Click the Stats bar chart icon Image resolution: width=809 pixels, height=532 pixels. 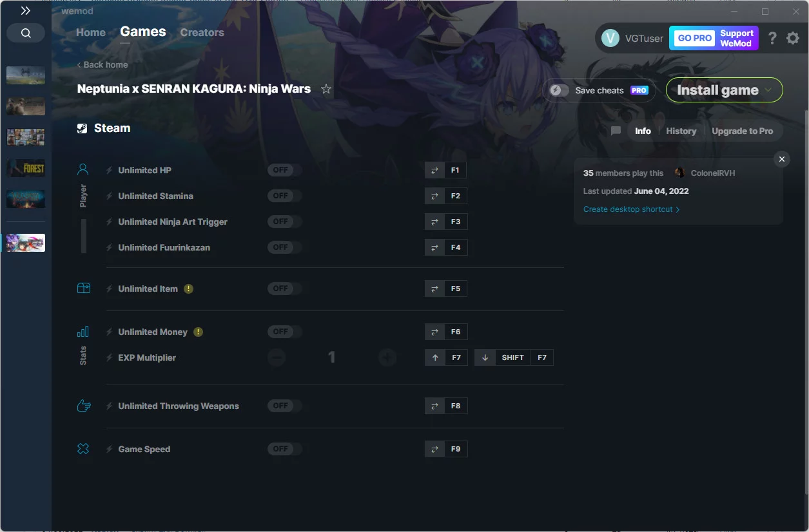tap(83, 332)
